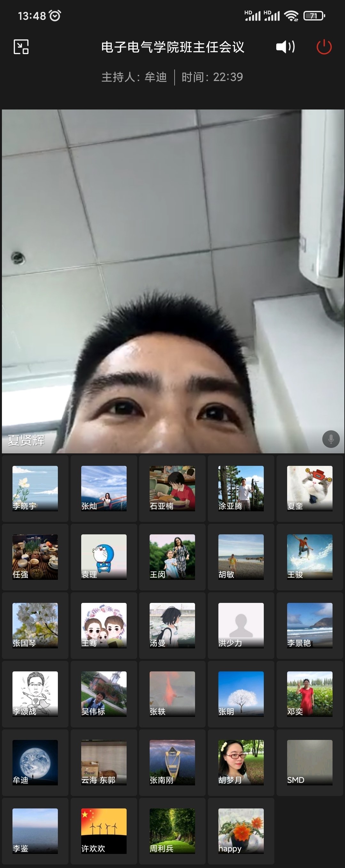This screenshot has width=345, height=868.
Task: Tap the SMD participant tile
Action: coord(309,762)
